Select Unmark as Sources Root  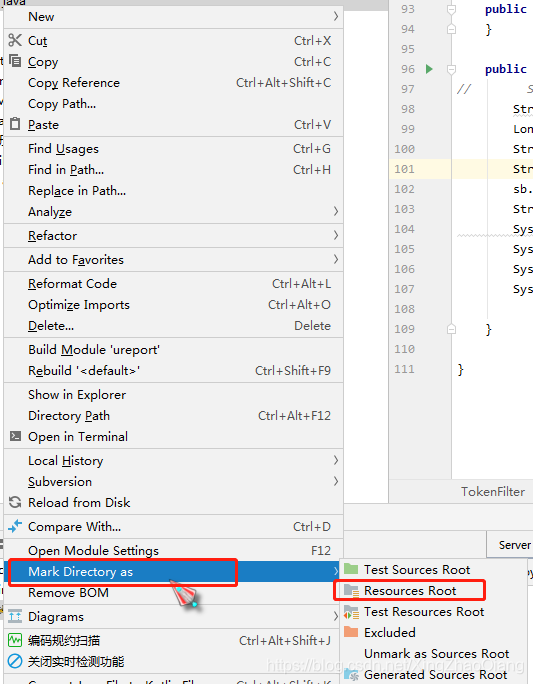pyautogui.click(x=433, y=653)
